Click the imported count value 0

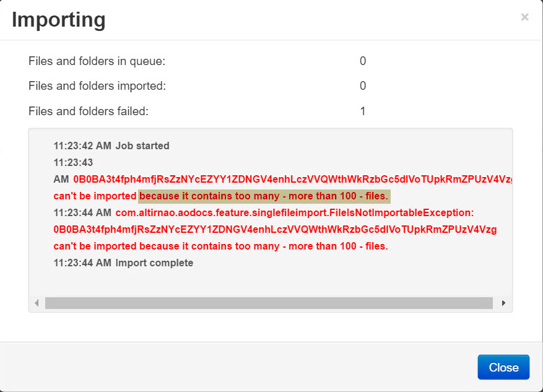(363, 86)
